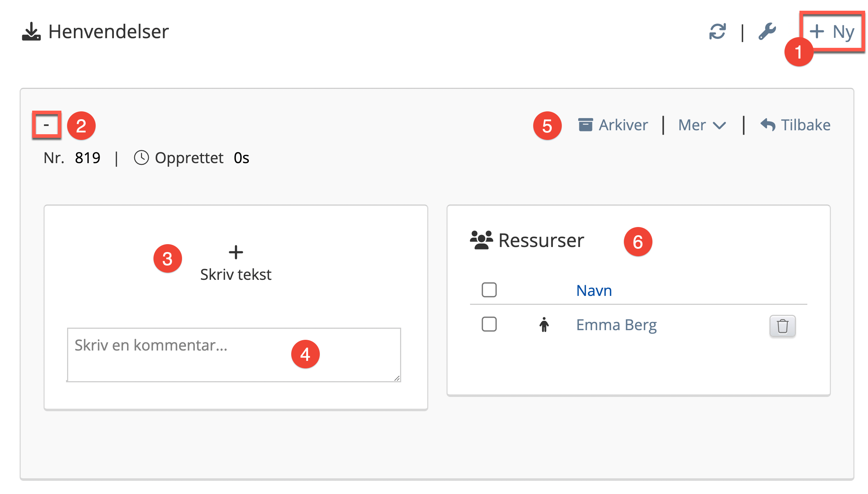Click the plus icon above Skriv tekst
The height and width of the screenshot is (494, 868).
click(236, 252)
